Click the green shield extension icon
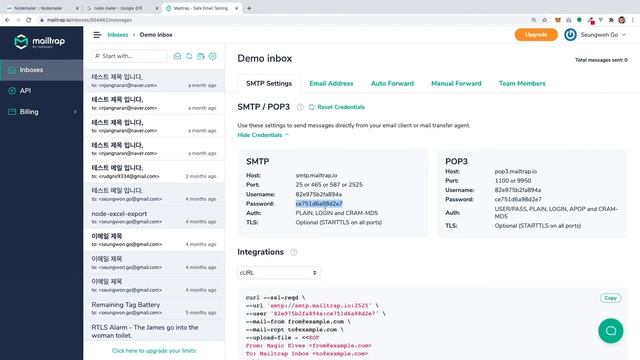The height and width of the screenshot is (360, 640). (x=579, y=20)
